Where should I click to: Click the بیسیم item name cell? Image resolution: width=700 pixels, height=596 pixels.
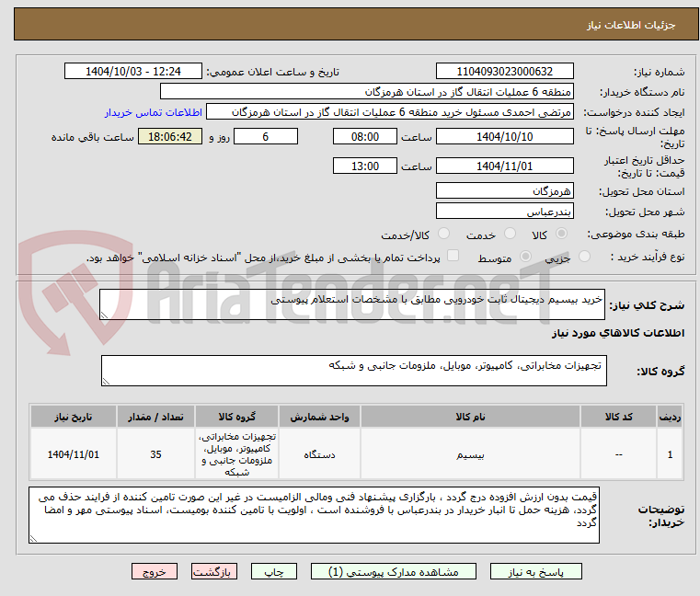[x=470, y=454]
